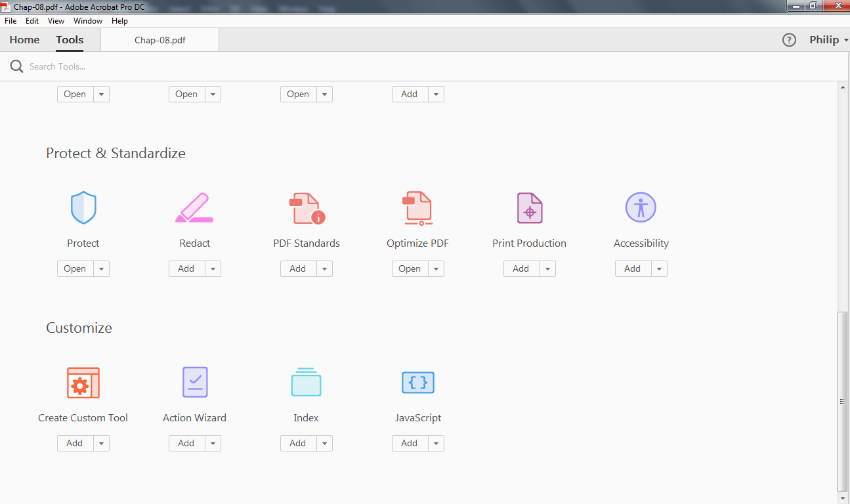Screen dimensions: 850x504
Task: Click the Acrobat PDF icon in title bar
Action: pos(6,7)
